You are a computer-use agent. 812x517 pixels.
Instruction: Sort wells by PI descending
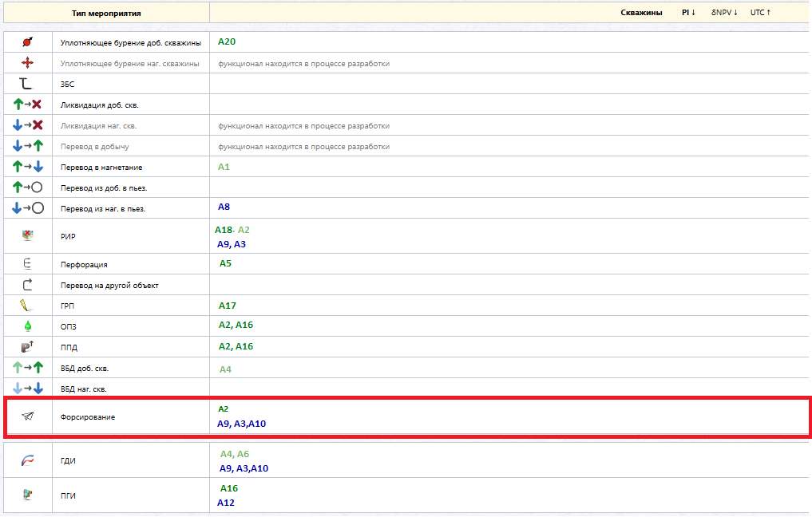tap(688, 13)
